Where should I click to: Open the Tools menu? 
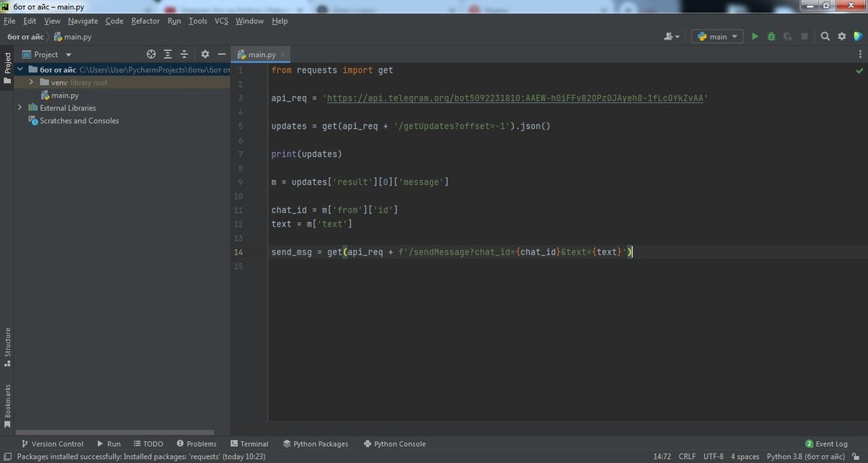point(197,21)
